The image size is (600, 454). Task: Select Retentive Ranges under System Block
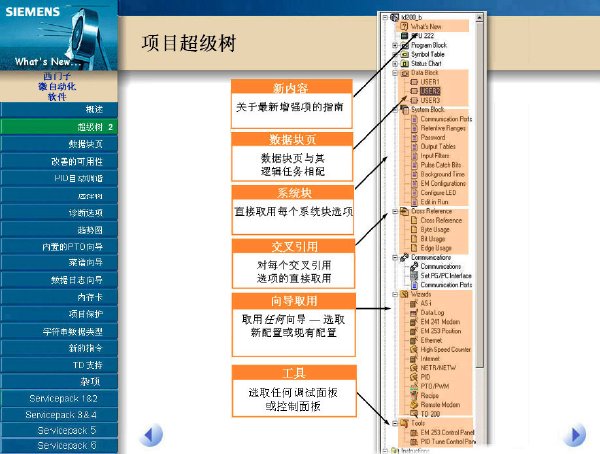443,128
